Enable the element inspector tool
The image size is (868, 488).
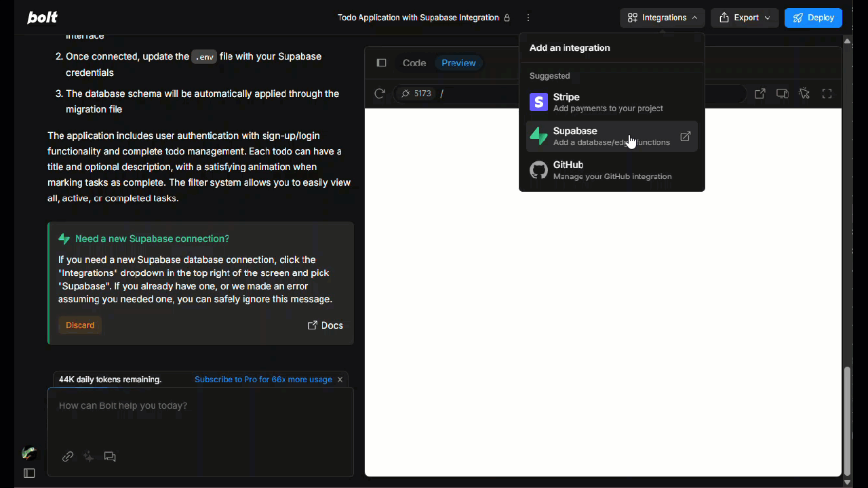tap(804, 94)
